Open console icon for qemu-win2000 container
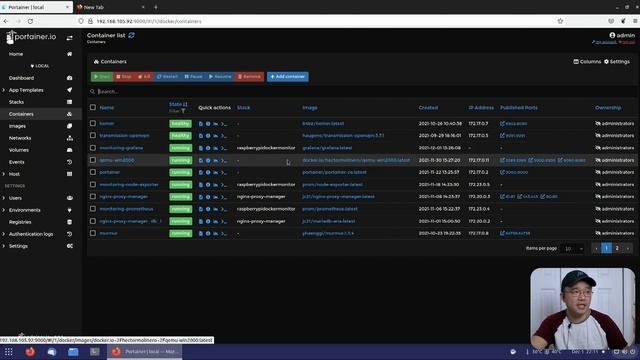The width and height of the screenshot is (640, 360). coord(223,160)
